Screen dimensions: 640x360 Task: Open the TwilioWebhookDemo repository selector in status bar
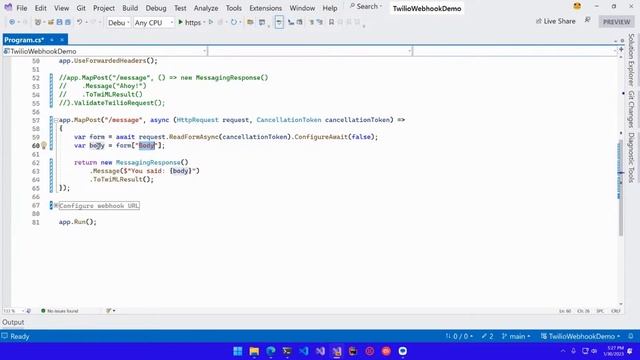(x=580, y=336)
